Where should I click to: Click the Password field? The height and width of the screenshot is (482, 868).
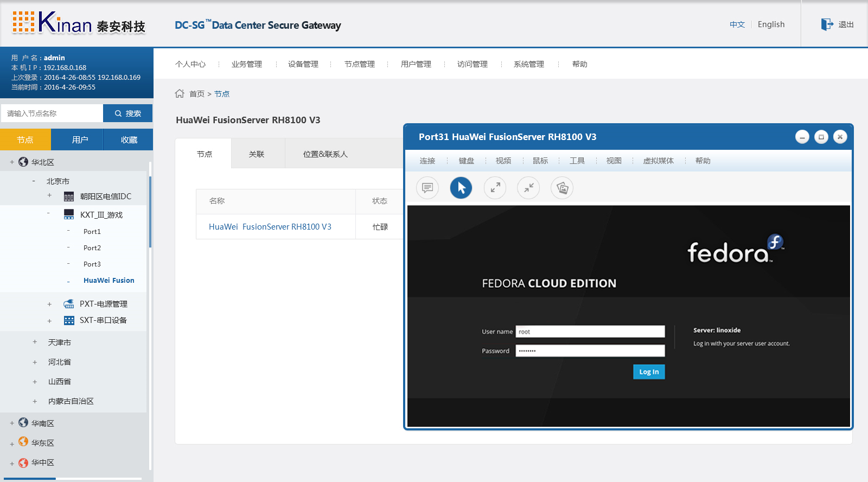coord(590,351)
